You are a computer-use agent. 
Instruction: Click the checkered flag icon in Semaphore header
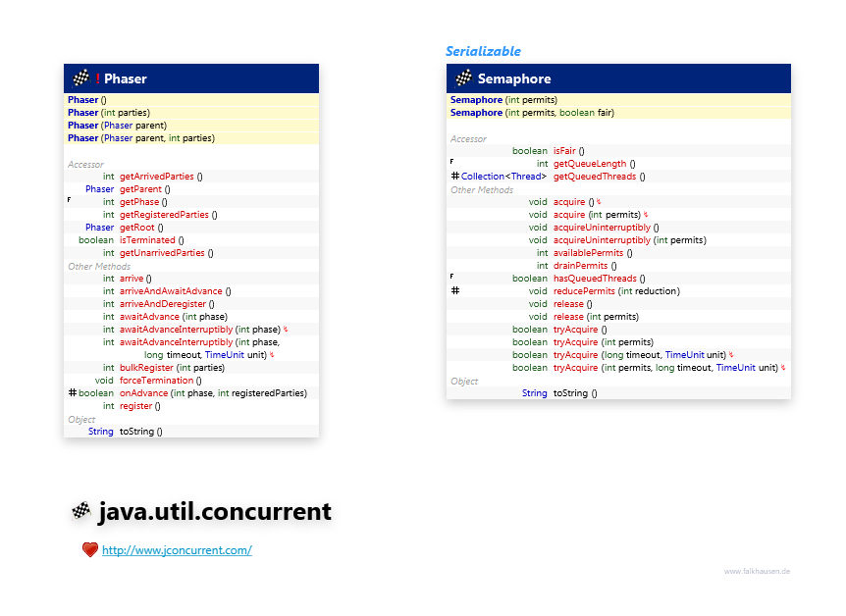point(464,78)
